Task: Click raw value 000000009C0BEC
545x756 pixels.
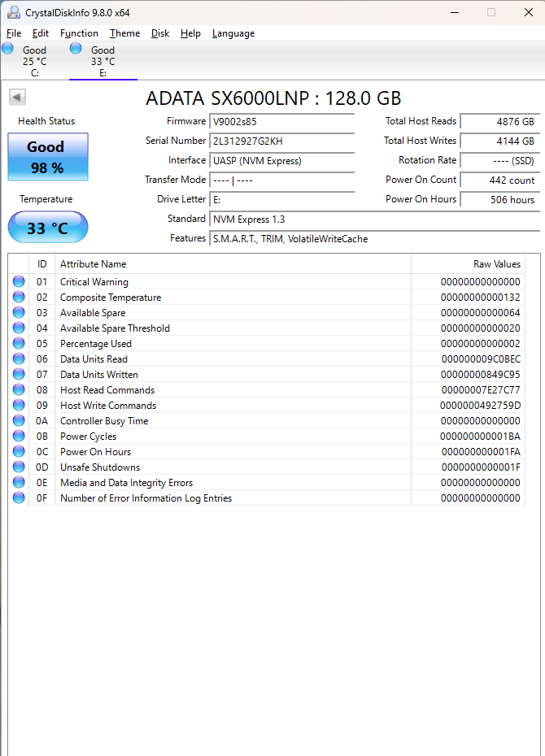Action: click(x=481, y=358)
